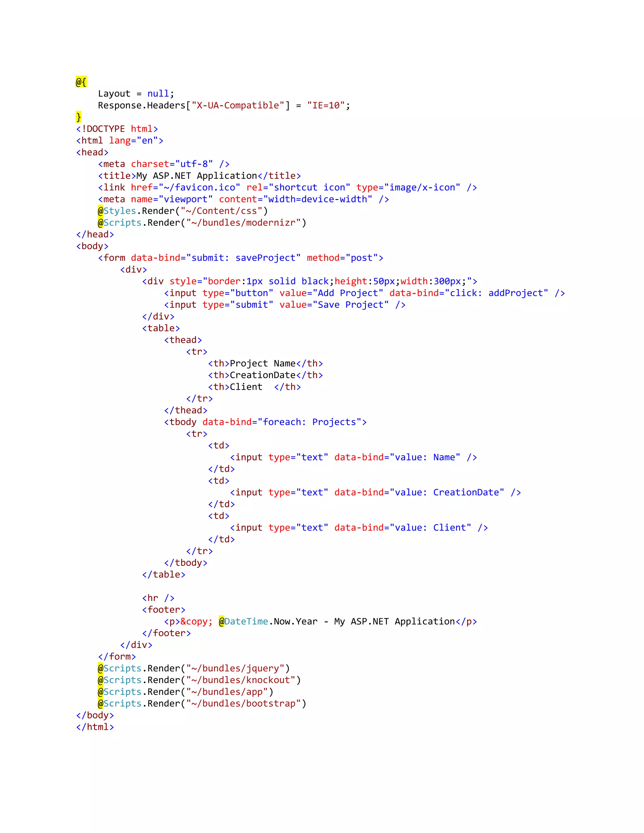Click the "value: CreationDate" binding text
Viewport: 644px width, 833px height.
pos(447,492)
